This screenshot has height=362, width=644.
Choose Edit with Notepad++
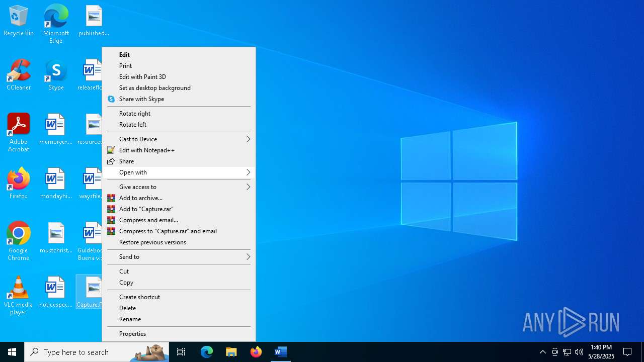pyautogui.click(x=179, y=150)
